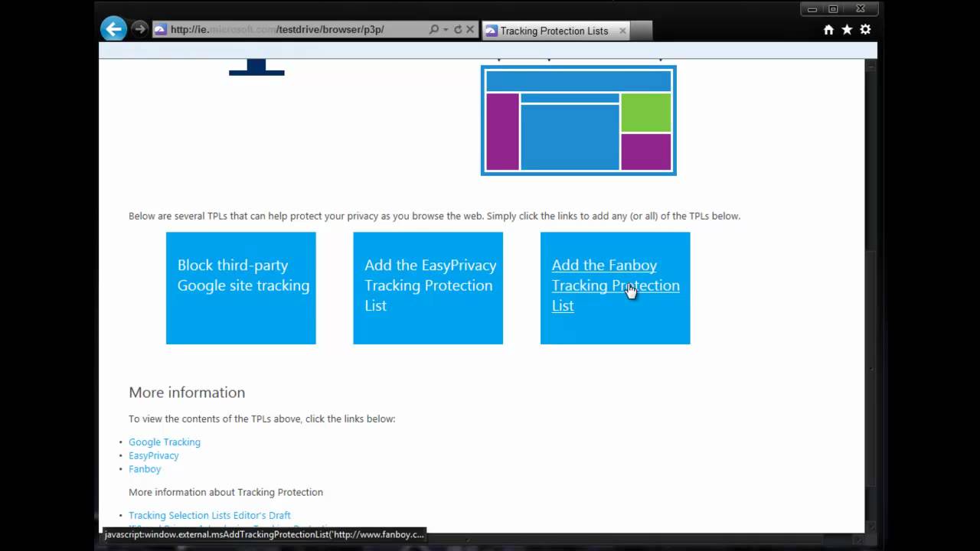The height and width of the screenshot is (551, 980).
Task: Click the 'More information about Tracking Protection' text
Action: [226, 492]
